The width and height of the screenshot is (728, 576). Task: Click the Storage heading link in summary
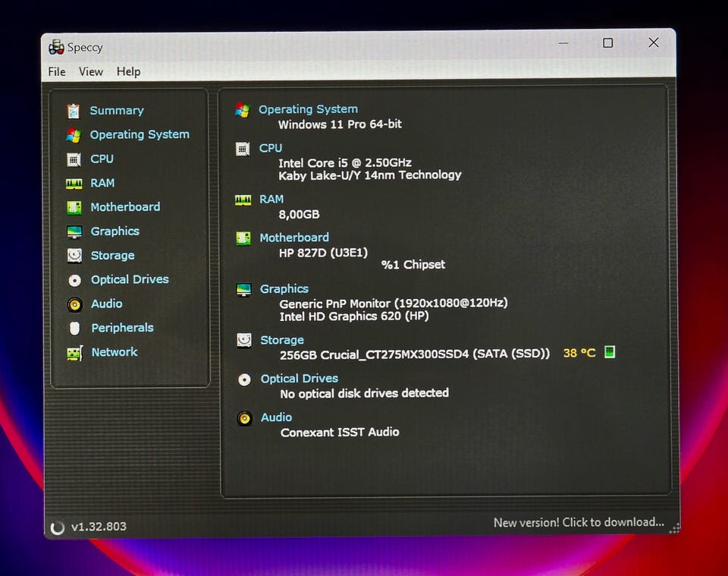[x=282, y=341]
